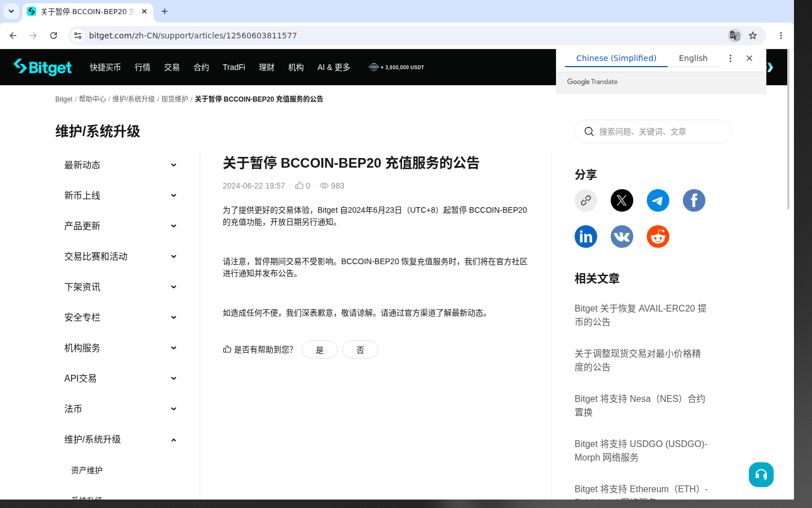
Task: Click the browser address bar URL
Action: (193, 36)
